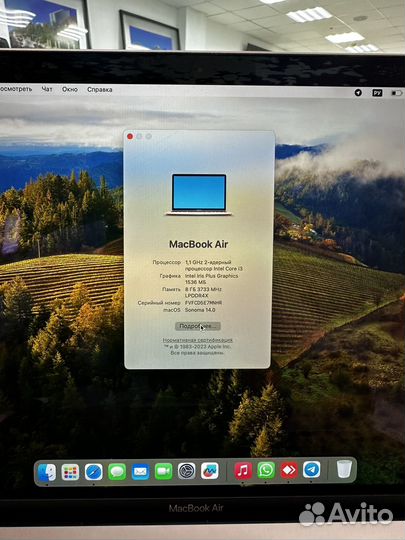405x540 pixels.
Task: Open the Чат menu
Action: click(47, 89)
